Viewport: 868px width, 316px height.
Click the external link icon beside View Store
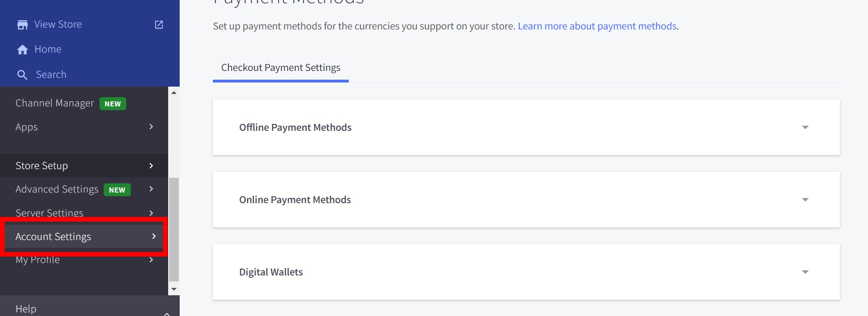[x=159, y=25]
